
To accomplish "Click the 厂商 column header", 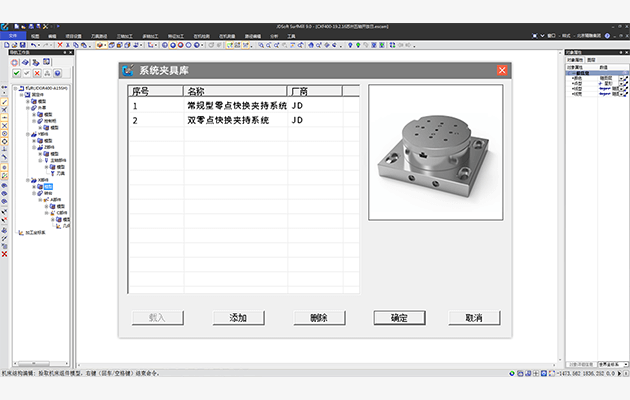I will pyautogui.click(x=315, y=91).
